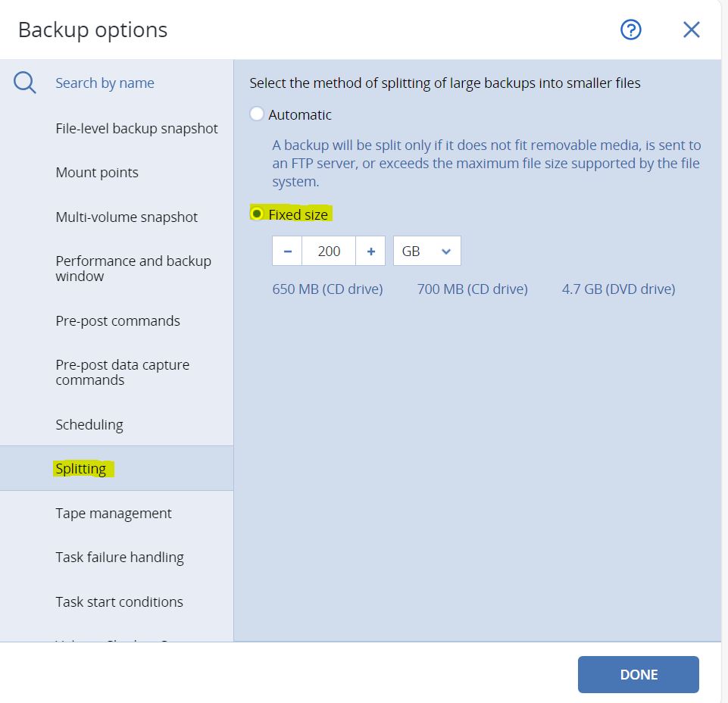This screenshot has width=728, height=703.
Task: Close the Backup options dialog
Action: click(691, 30)
